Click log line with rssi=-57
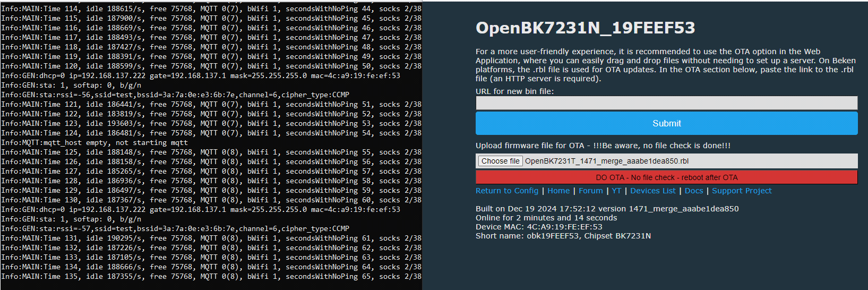This screenshot has height=290, width=868. (175, 228)
